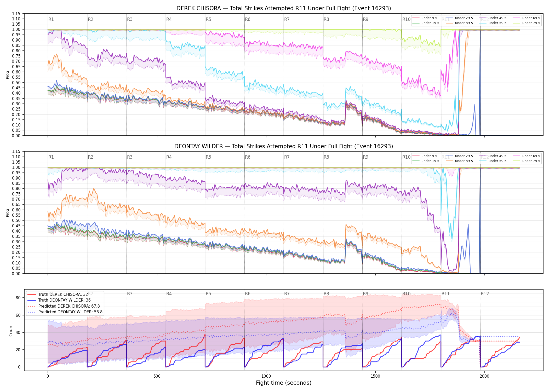Click the R10 marker in Chisora chart
Viewport: 549px width, 392px height.
point(406,19)
